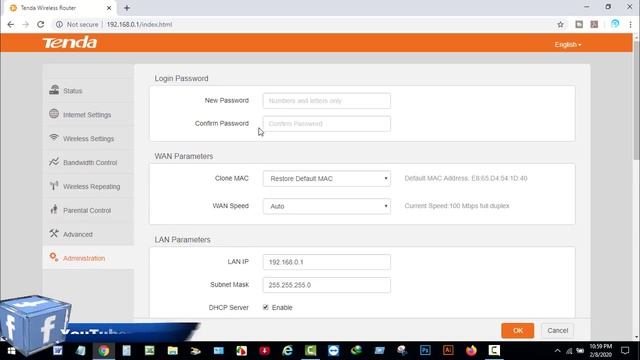Focus the Confirm Password field
Viewport: 640px width, 360px height.
click(327, 124)
